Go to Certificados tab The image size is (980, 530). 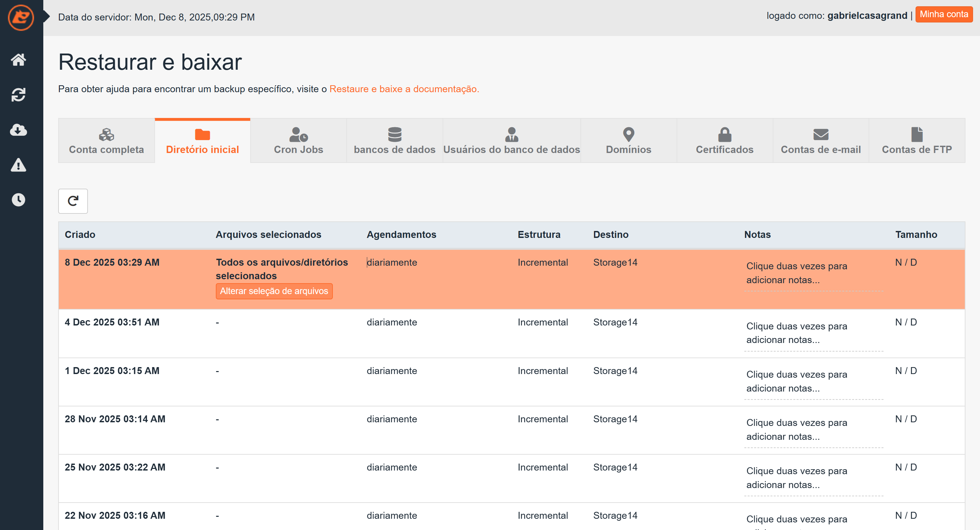pyautogui.click(x=725, y=141)
